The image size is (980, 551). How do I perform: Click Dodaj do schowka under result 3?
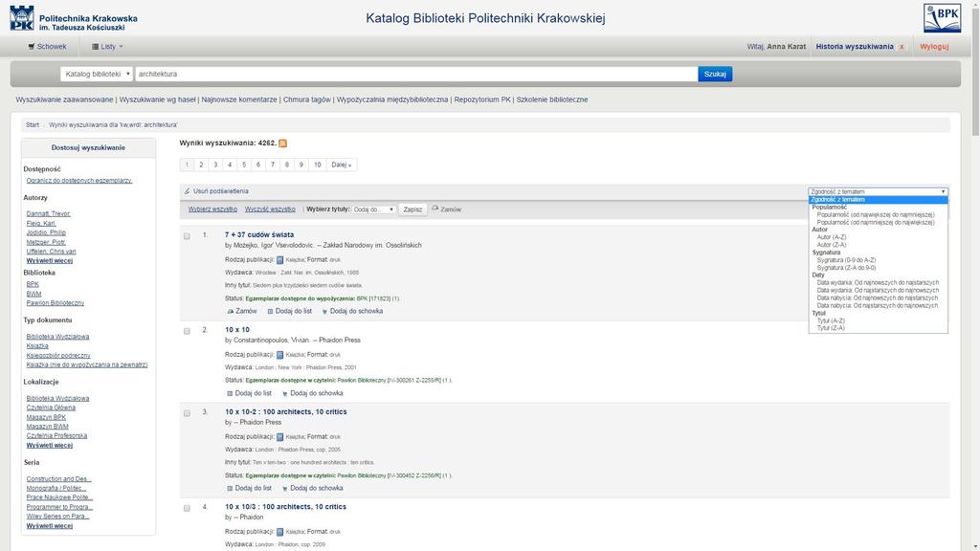313,489
